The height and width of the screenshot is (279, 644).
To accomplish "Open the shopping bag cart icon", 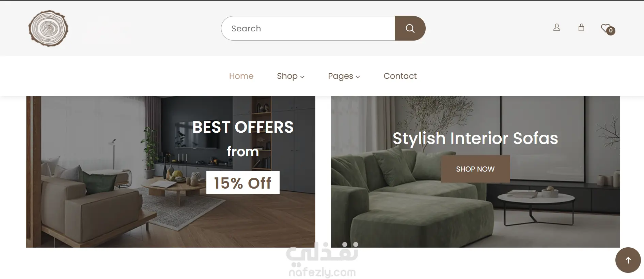I will coord(581,28).
